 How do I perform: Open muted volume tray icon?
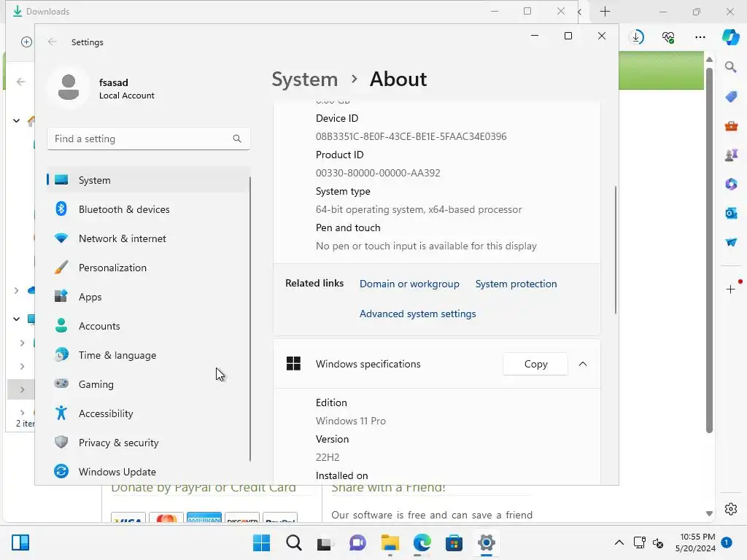coord(658,542)
